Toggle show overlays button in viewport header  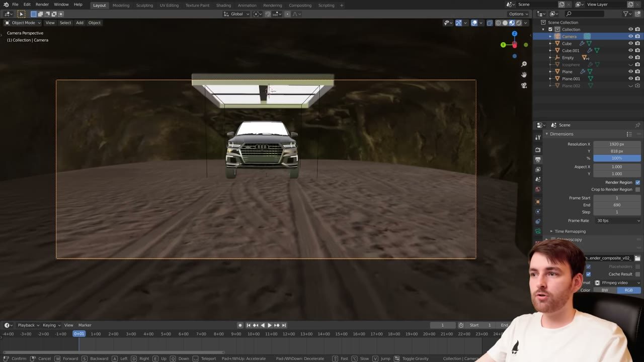474,23
